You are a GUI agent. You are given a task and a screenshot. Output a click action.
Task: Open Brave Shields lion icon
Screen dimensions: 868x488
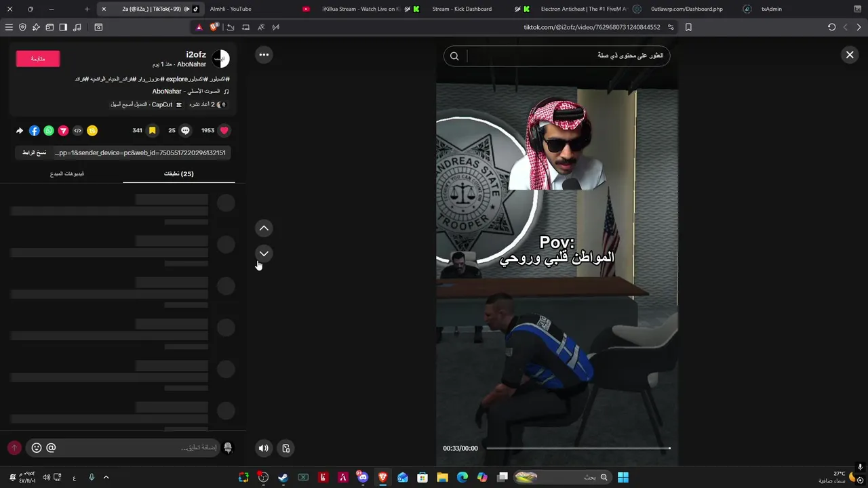pyautogui.click(x=214, y=27)
